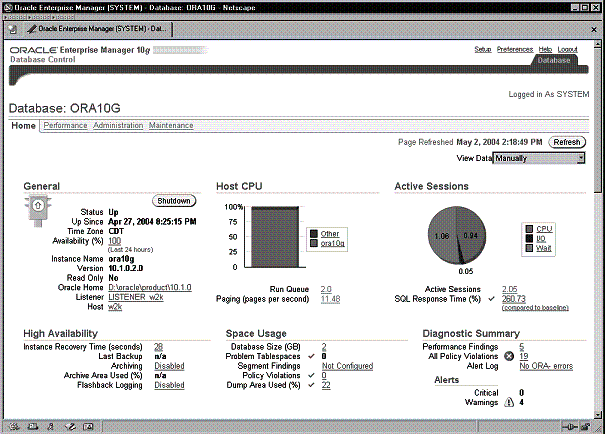Click the Shutdown button
The height and width of the screenshot is (434, 605).
point(174,201)
